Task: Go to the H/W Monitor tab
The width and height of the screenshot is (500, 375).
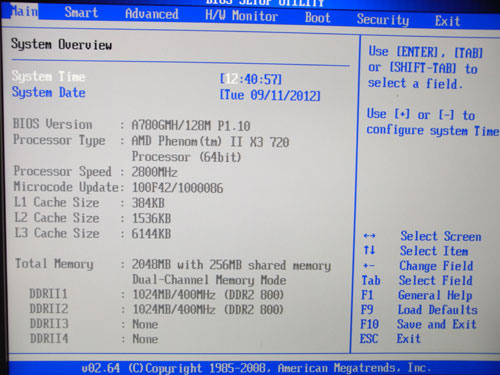Action: point(242,16)
